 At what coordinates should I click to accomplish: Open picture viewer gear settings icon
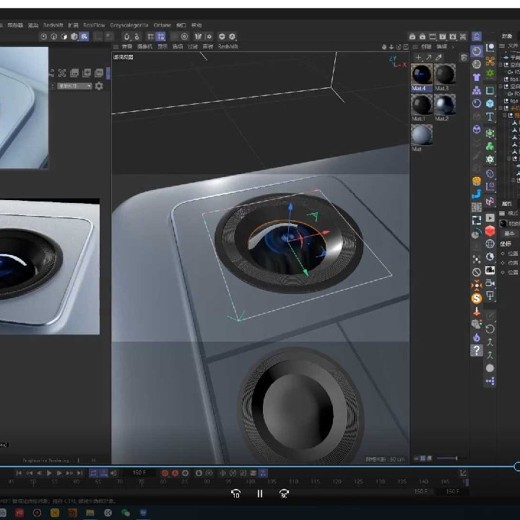coord(99,86)
